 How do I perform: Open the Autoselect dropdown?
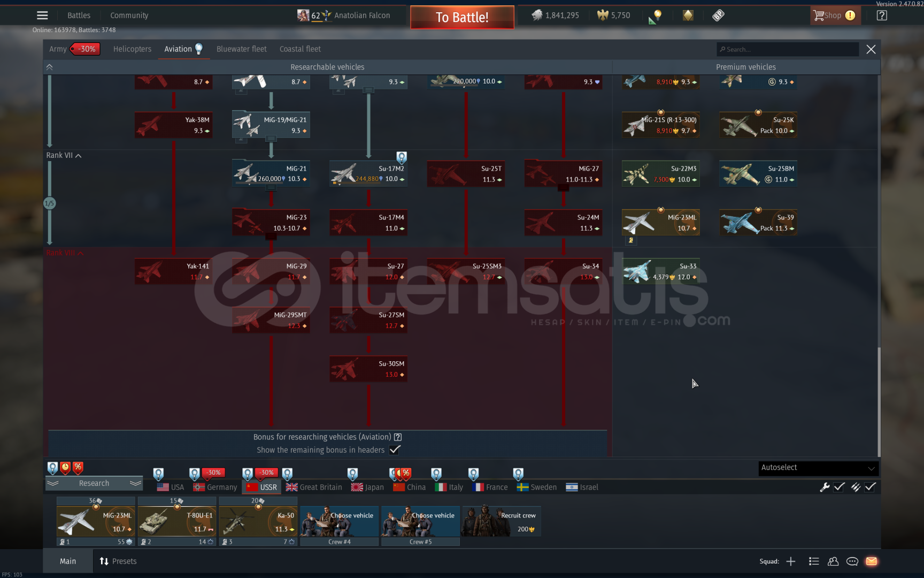[x=818, y=468]
